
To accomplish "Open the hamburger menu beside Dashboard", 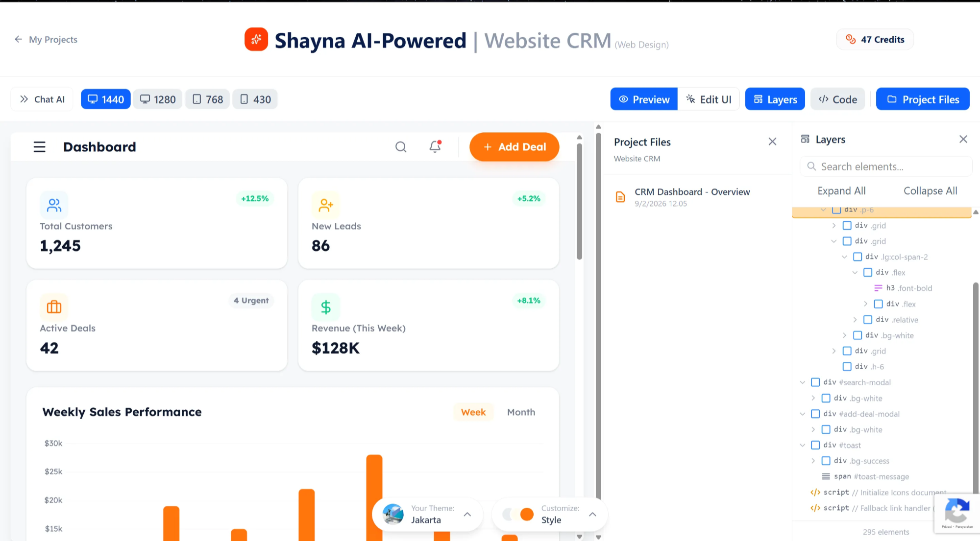I will (x=39, y=147).
